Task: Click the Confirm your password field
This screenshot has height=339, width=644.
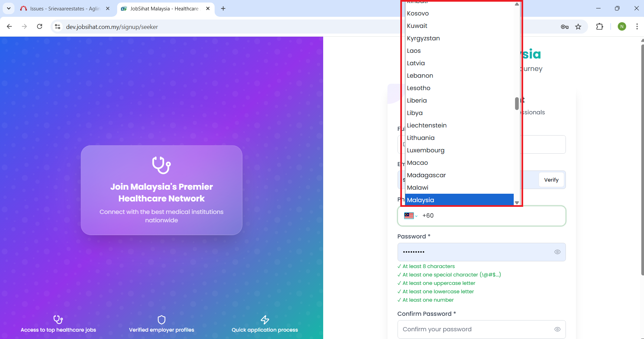Action: tap(475, 329)
